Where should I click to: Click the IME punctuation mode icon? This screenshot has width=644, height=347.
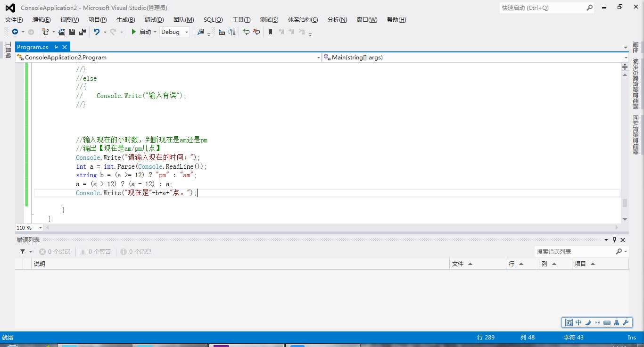(597, 323)
